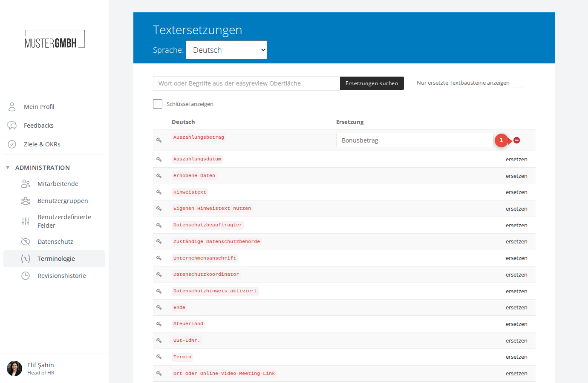Click the Revisionshistorie clock icon

coord(26,276)
